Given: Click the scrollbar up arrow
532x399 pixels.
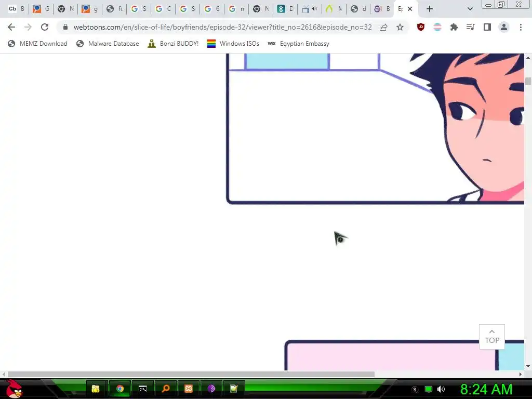Looking at the screenshot, I should click(528, 58).
